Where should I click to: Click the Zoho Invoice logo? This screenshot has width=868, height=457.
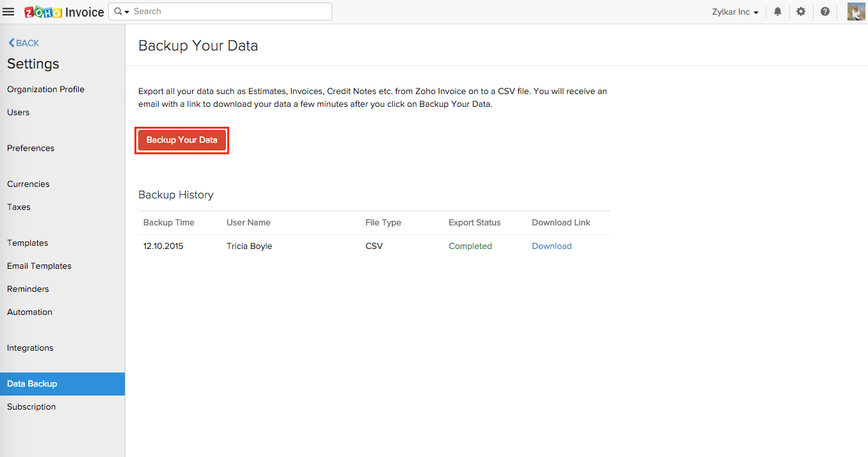pos(63,12)
